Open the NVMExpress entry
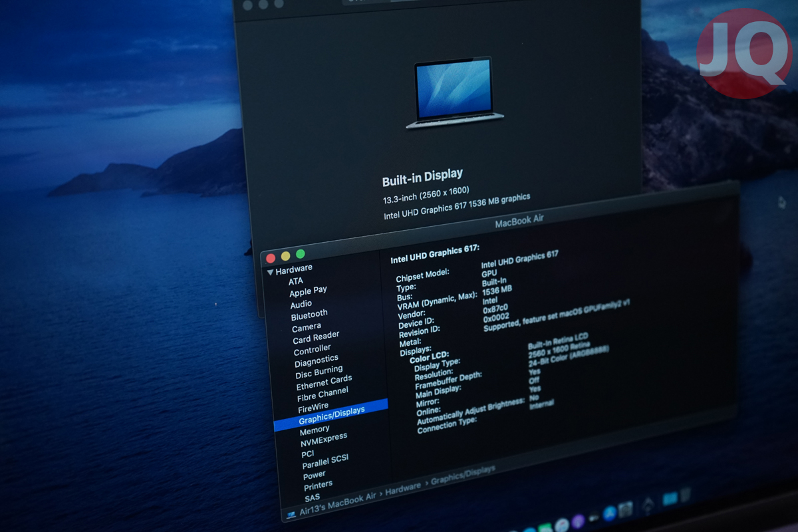The image size is (798, 532). (x=324, y=440)
